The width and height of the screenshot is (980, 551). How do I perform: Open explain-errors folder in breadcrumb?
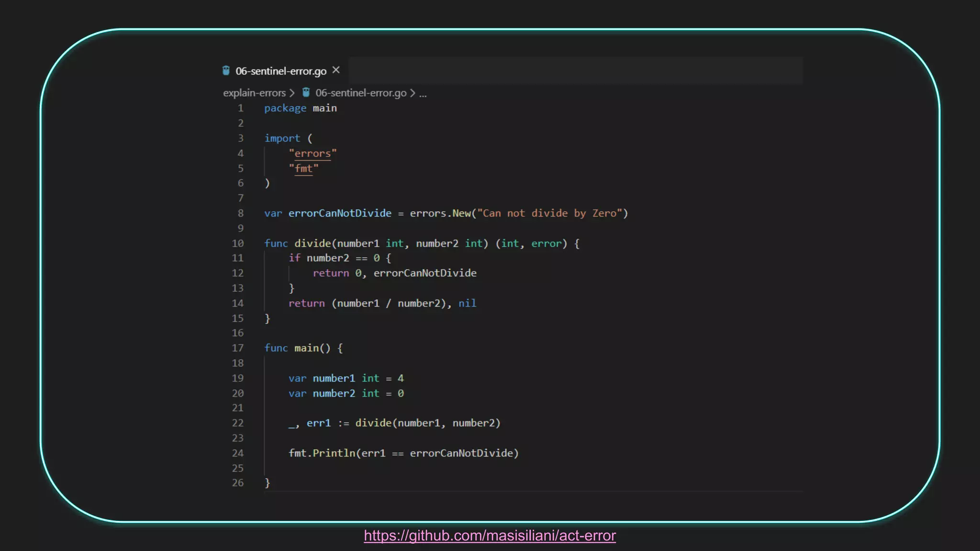coord(254,93)
